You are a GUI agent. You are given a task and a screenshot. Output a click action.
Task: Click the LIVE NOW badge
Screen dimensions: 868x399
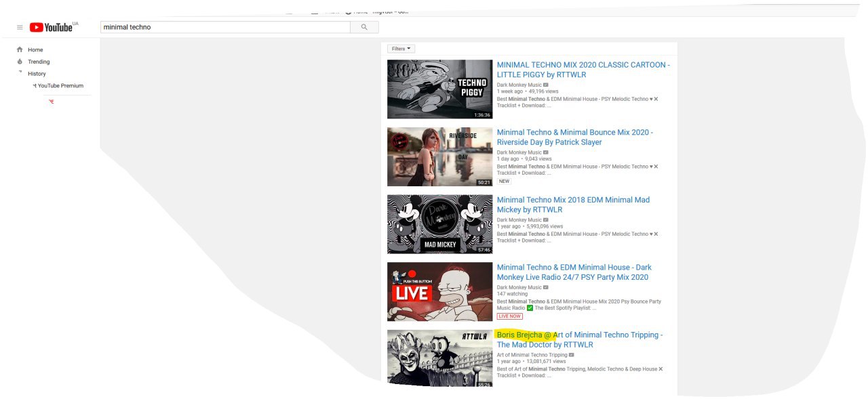[510, 316]
